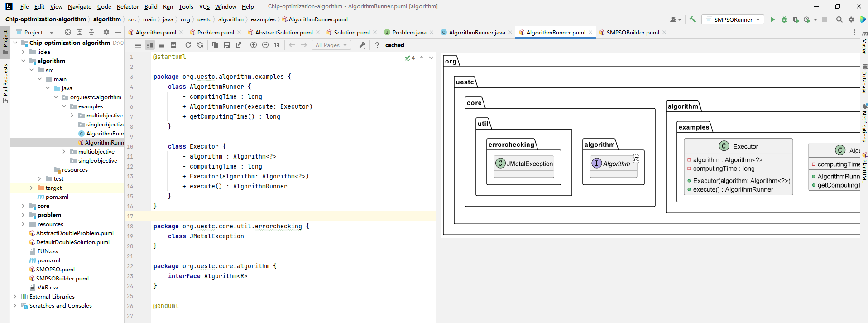Open the Refactor menu
The image size is (868, 323).
click(x=128, y=6)
